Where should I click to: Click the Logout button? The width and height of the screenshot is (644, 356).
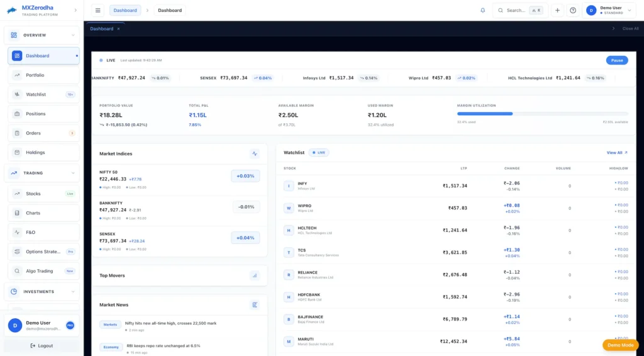(42, 346)
